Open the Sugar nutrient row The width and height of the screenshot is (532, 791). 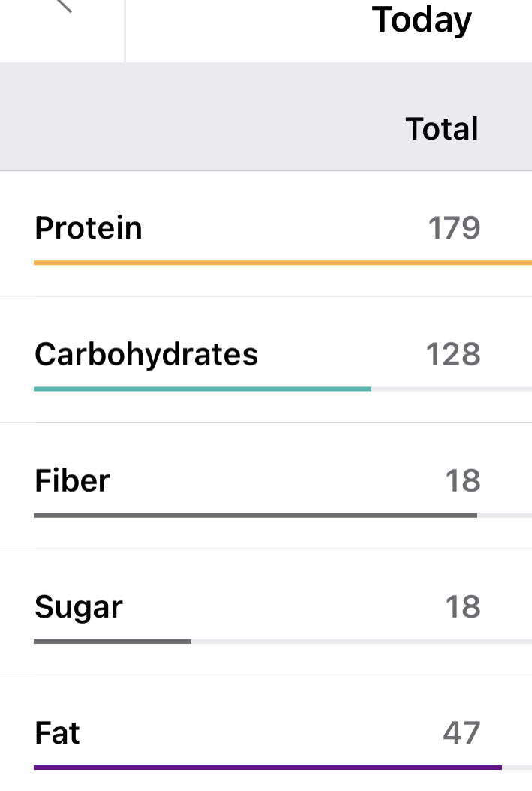coord(79,606)
